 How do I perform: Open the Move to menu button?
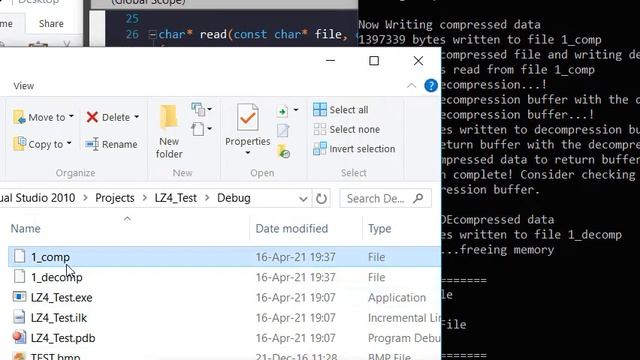43,117
